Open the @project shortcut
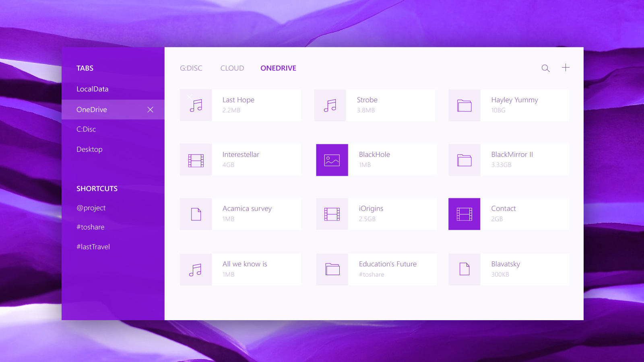The width and height of the screenshot is (644, 362). pos(91,208)
